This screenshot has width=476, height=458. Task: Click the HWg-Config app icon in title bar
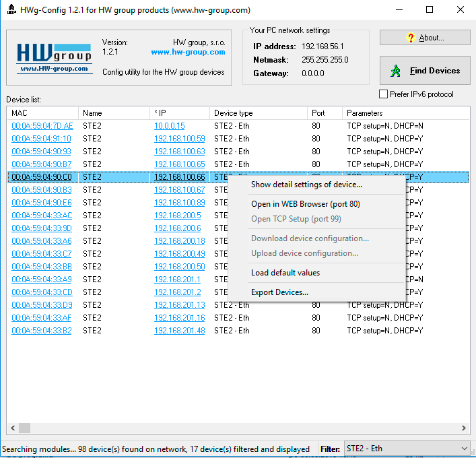click(x=11, y=9)
